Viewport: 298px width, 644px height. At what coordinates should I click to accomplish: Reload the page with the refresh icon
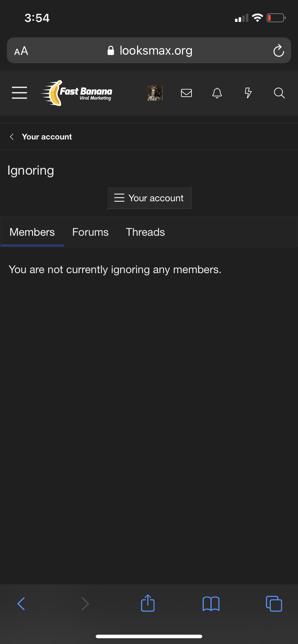coord(279,51)
